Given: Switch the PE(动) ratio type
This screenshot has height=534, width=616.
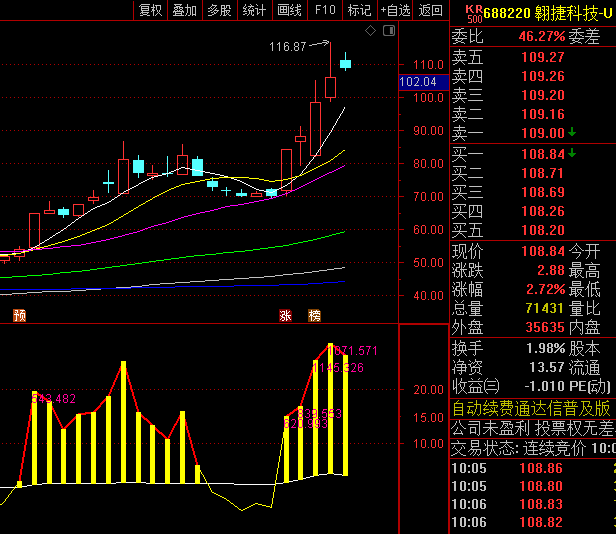Looking at the screenshot, I should [591, 386].
